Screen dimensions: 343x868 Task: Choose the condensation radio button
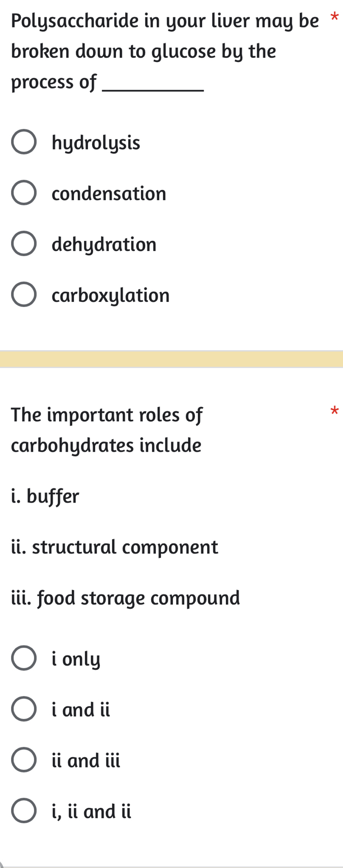tap(24, 192)
